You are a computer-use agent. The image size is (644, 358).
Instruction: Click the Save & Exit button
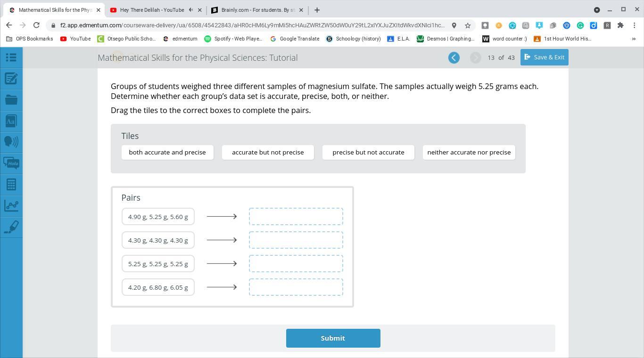(x=545, y=57)
